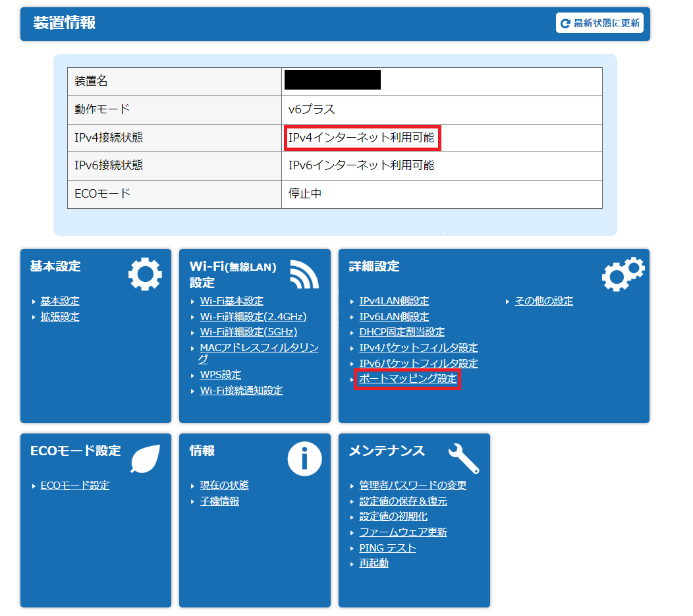Click the 再起動 link to restart the router

(x=372, y=563)
